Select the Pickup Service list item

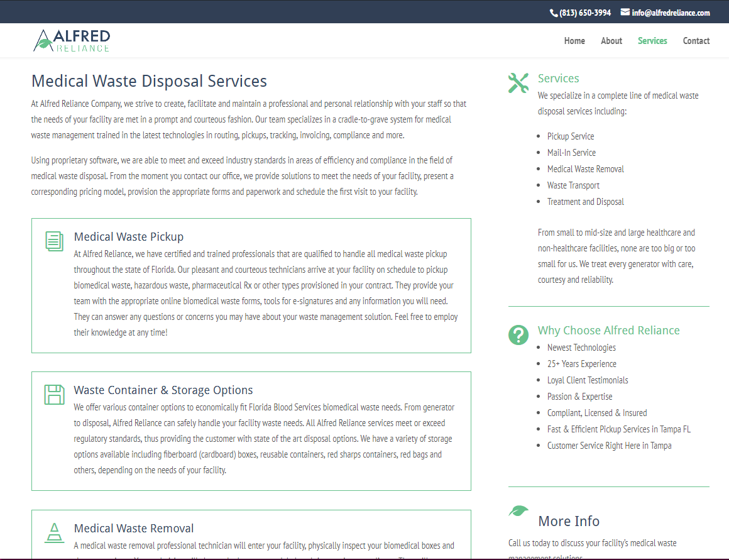point(571,136)
